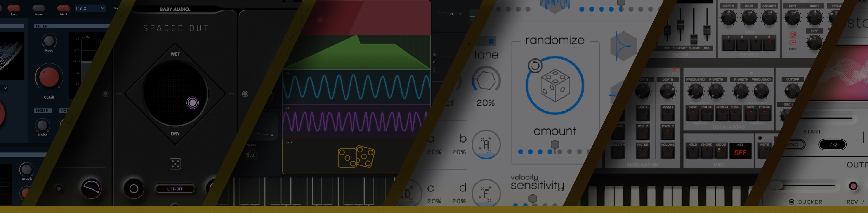Click the yellow pair of dice Tweak It icon
Image resolution: width=868 pixels, height=213 pixels.
pyautogui.click(x=356, y=157)
